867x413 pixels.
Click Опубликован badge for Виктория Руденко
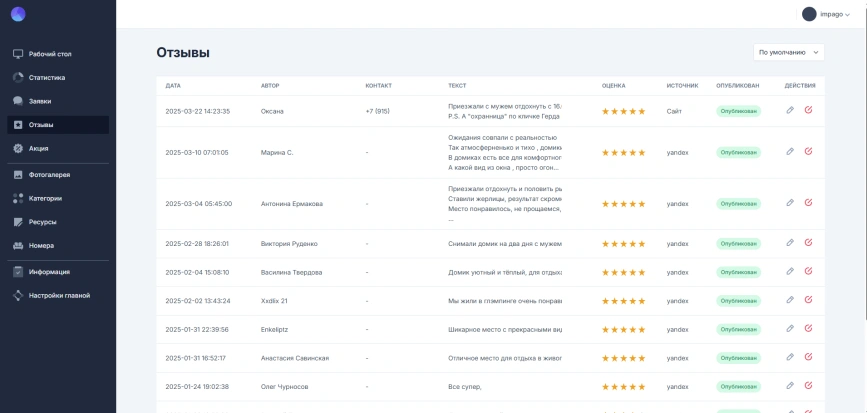tap(738, 244)
